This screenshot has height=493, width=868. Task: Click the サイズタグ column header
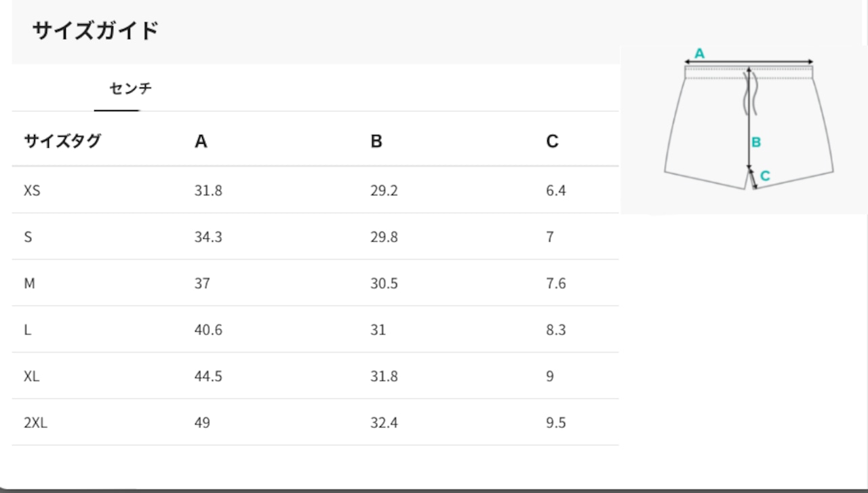coord(62,141)
